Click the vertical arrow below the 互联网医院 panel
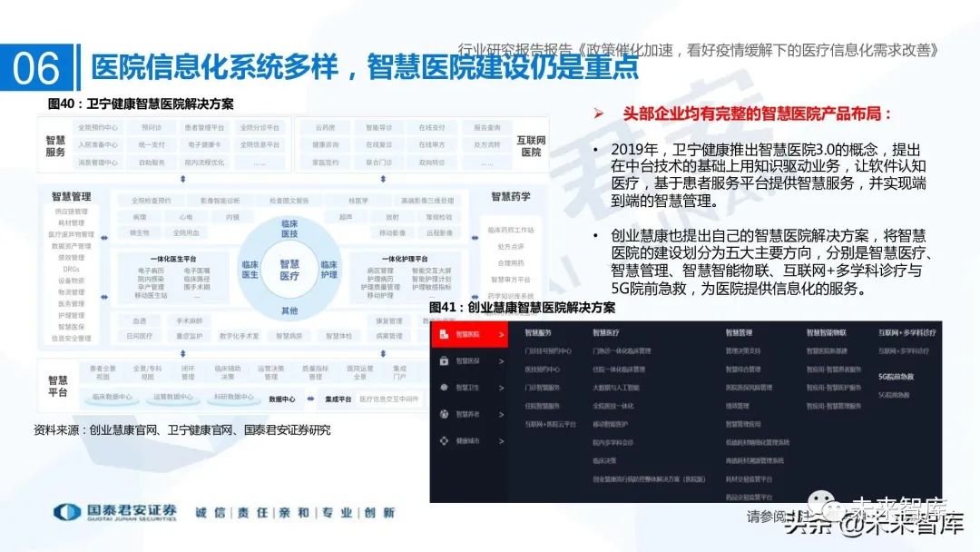Viewport: 980px width, 552px height. [x=383, y=180]
